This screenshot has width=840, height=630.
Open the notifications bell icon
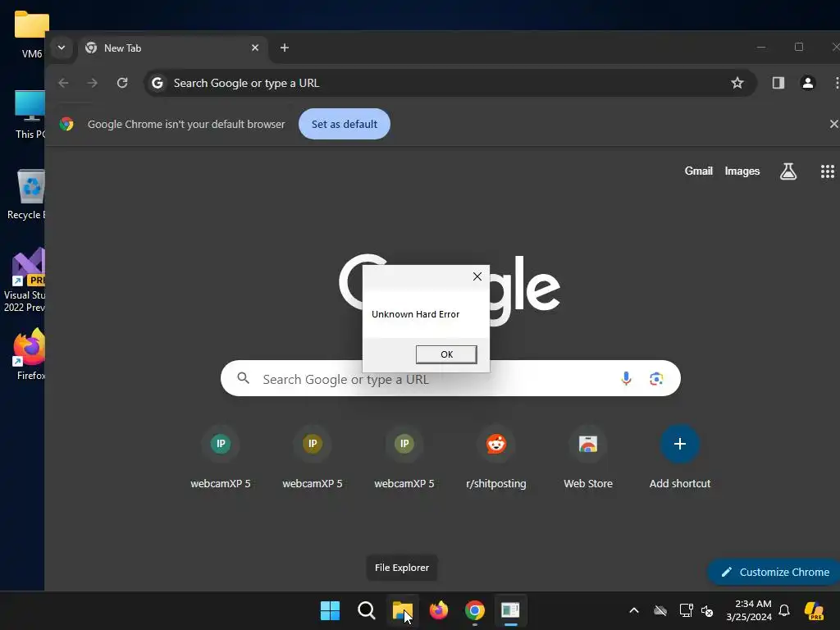[x=784, y=610]
